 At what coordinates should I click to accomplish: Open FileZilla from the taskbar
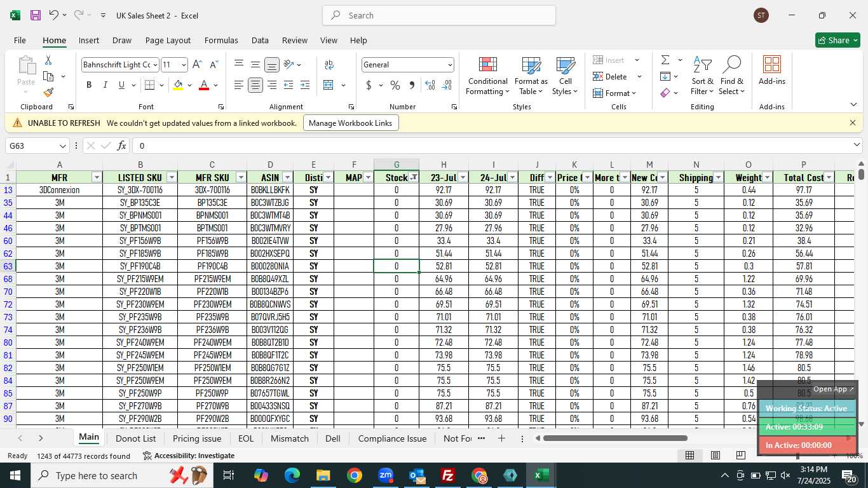448,475
